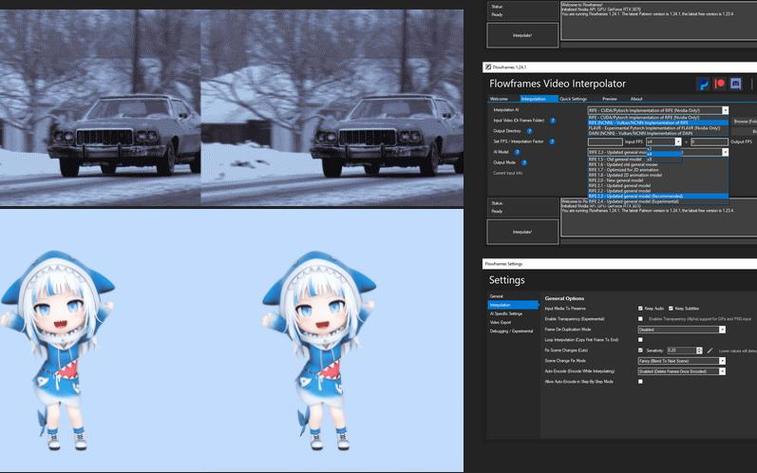Image resolution: width=757 pixels, height=473 pixels.
Task: Toggle the Keep Subtitles checkbox
Action: tap(671, 308)
